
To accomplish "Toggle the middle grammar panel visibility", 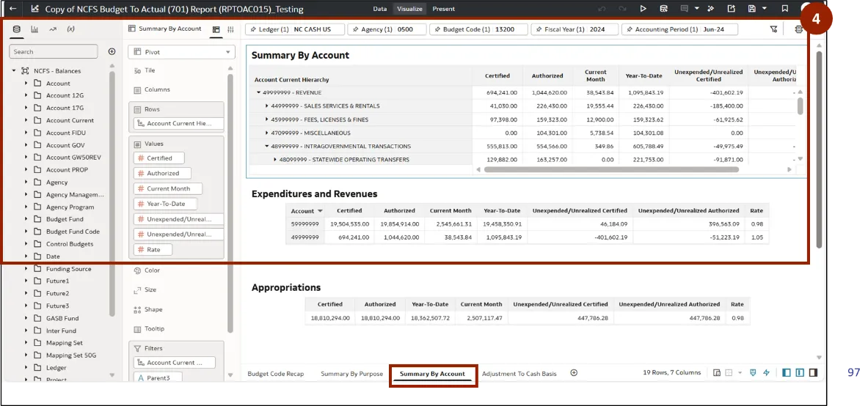I will (x=800, y=373).
